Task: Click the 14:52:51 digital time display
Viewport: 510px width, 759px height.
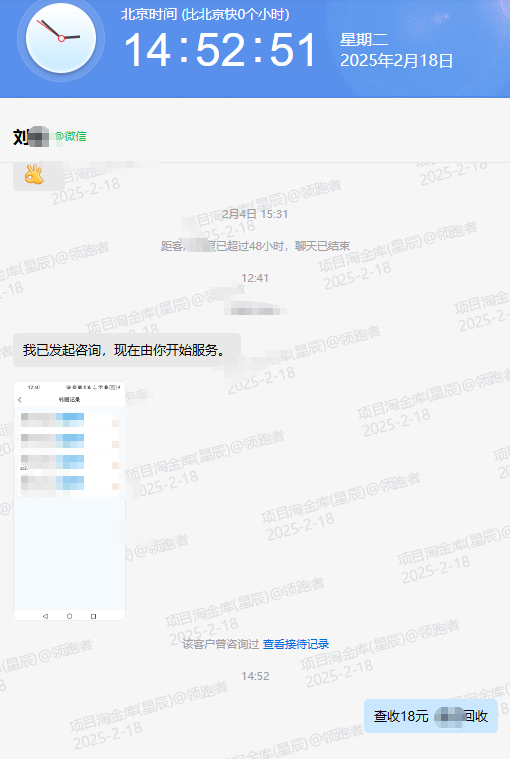Action: [221, 49]
